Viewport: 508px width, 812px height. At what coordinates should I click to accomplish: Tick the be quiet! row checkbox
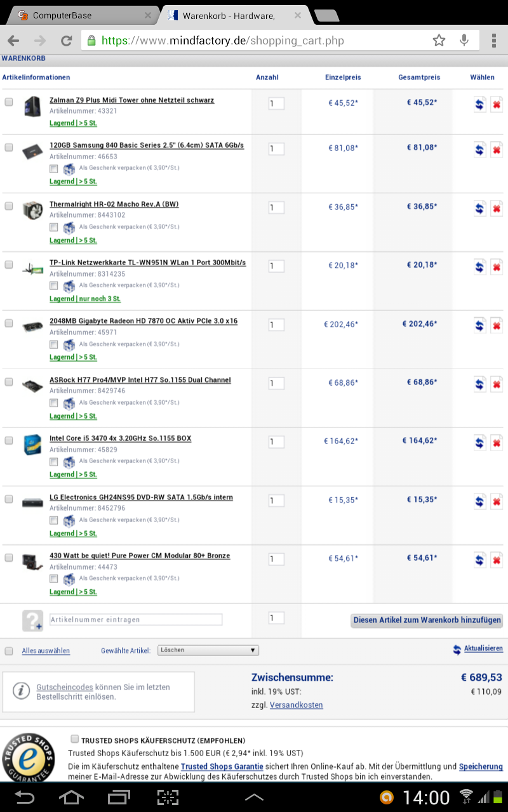[9, 558]
